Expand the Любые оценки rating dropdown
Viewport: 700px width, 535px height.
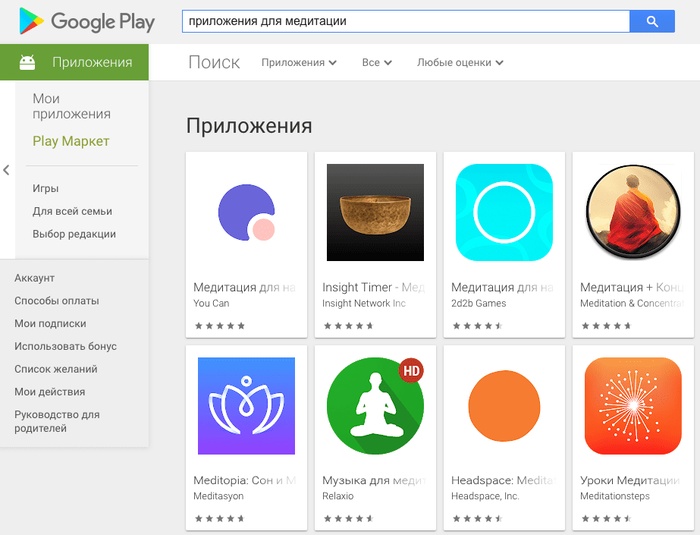(460, 63)
